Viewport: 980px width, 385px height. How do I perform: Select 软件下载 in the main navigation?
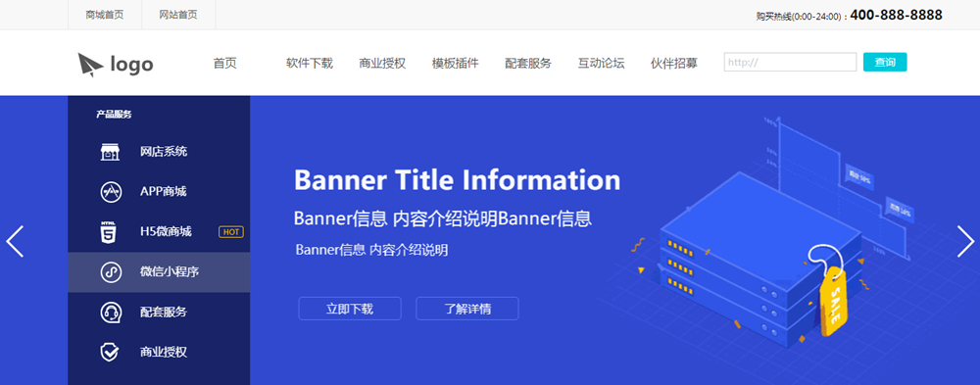tap(310, 63)
